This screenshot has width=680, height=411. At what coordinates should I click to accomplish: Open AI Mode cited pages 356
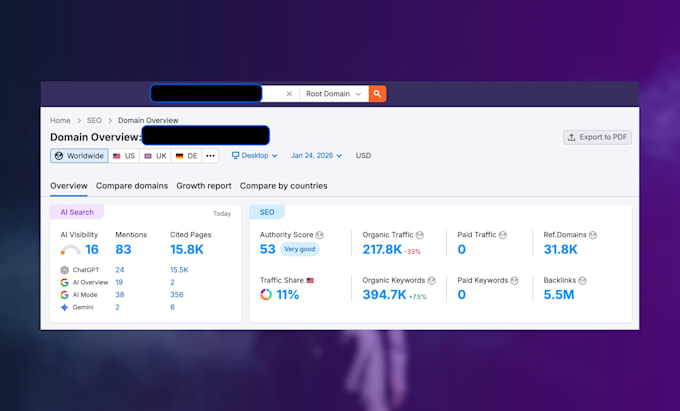177,295
